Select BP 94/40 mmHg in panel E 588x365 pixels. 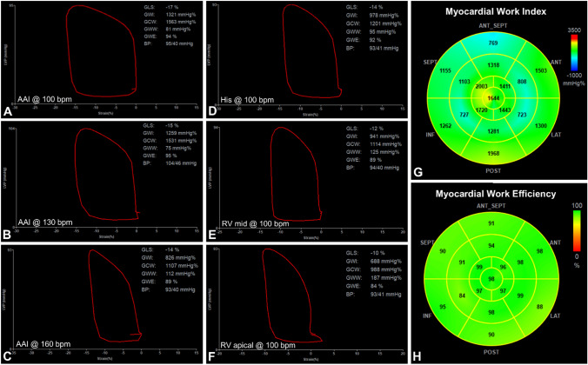coord(383,168)
